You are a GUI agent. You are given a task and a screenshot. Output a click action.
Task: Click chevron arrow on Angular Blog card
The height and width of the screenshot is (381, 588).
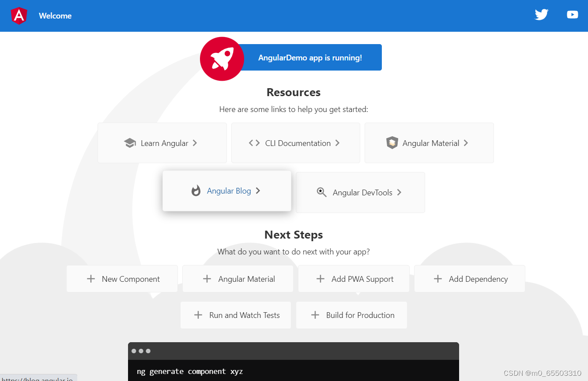point(258,190)
